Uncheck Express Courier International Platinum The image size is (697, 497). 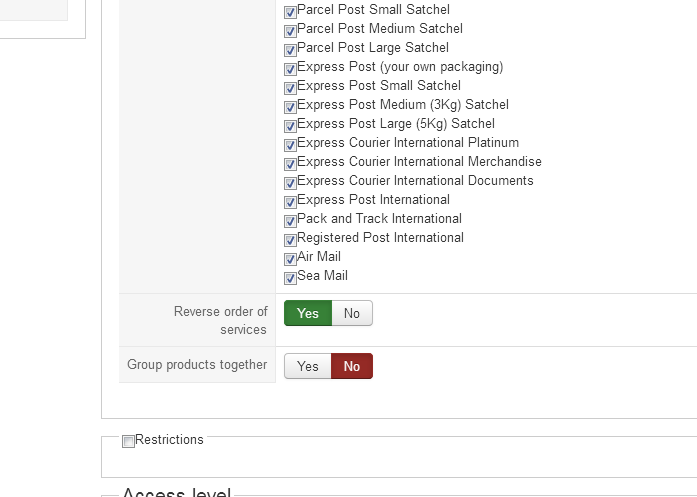(290, 145)
